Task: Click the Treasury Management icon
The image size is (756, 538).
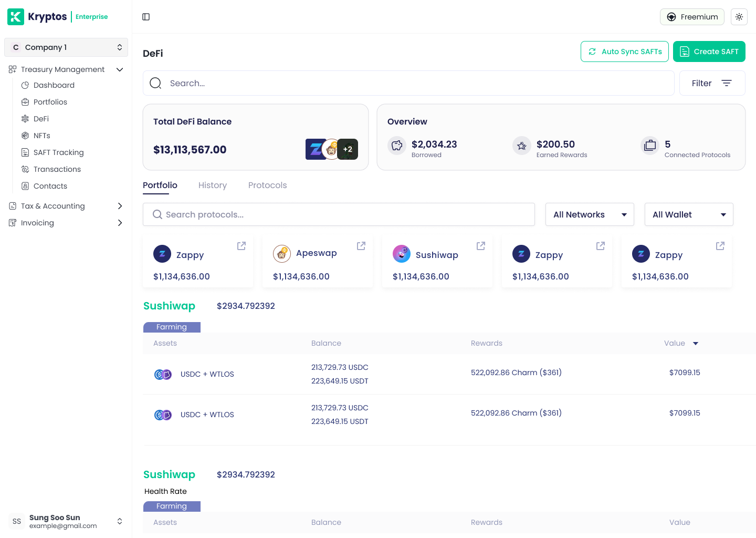Action: point(13,69)
